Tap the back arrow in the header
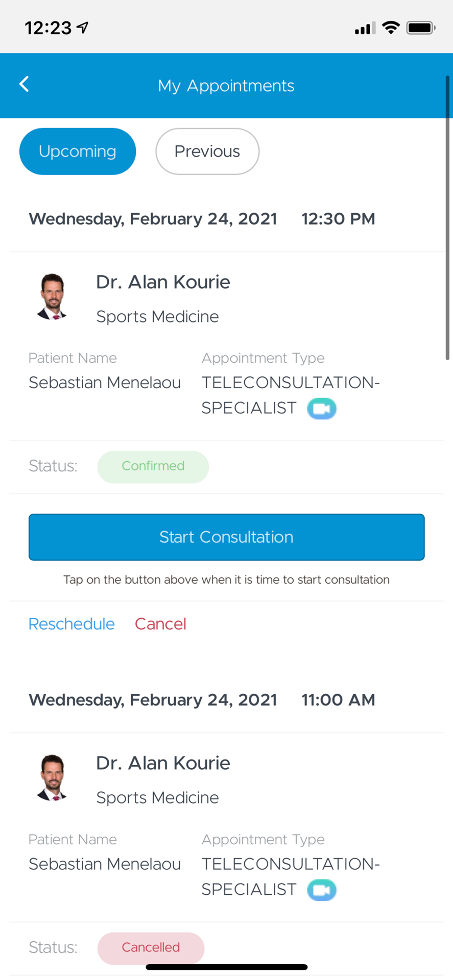This screenshot has width=453, height=980. point(24,84)
